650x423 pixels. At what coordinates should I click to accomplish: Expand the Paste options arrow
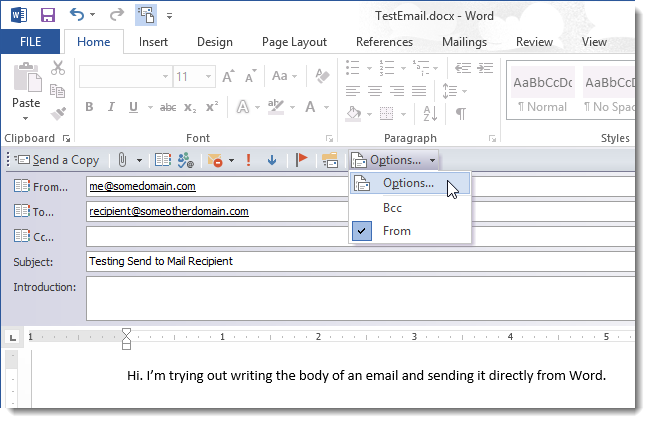pos(26,118)
